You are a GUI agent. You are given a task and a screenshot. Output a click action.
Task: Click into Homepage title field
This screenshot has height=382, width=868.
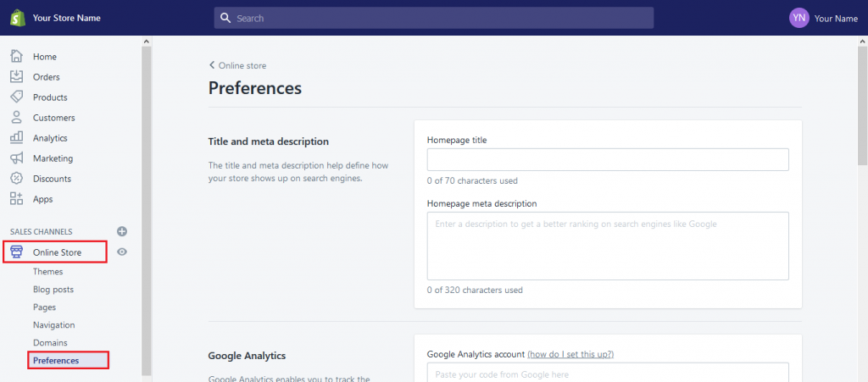[x=608, y=159]
